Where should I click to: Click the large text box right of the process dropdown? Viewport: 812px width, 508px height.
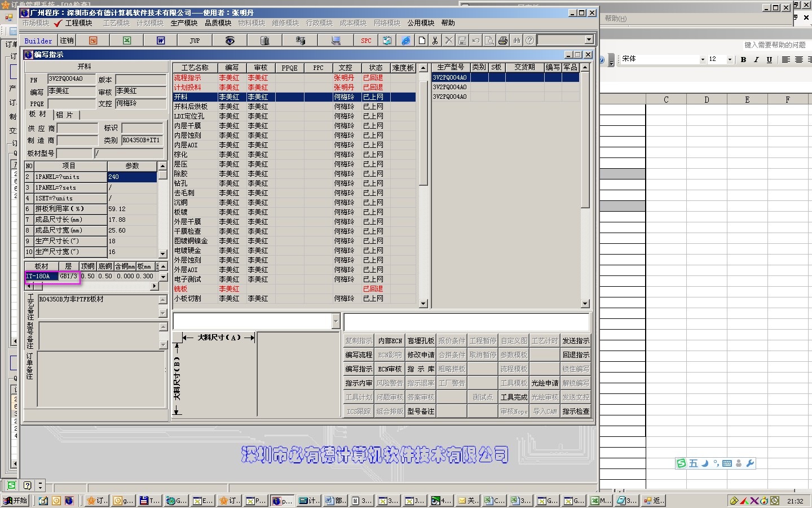pos(466,322)
